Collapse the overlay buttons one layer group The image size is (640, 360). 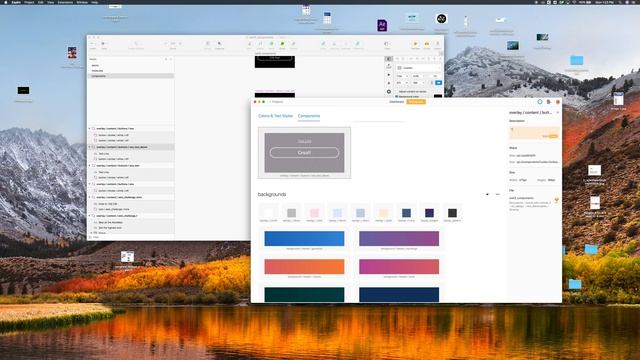[x=90, y=184]
